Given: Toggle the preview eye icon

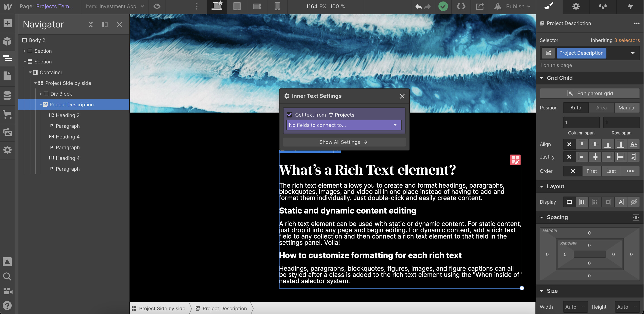Looking at the screenshot, I should point(157,6).
